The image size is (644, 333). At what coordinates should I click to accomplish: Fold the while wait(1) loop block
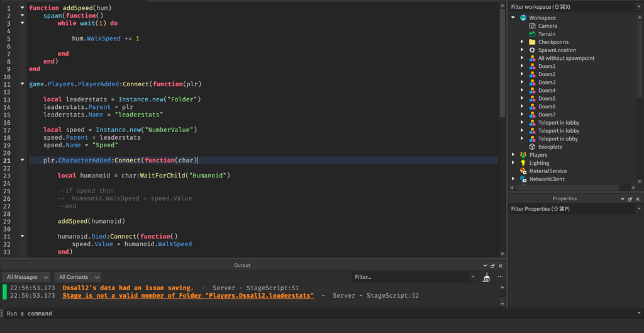tap(23, 23)
